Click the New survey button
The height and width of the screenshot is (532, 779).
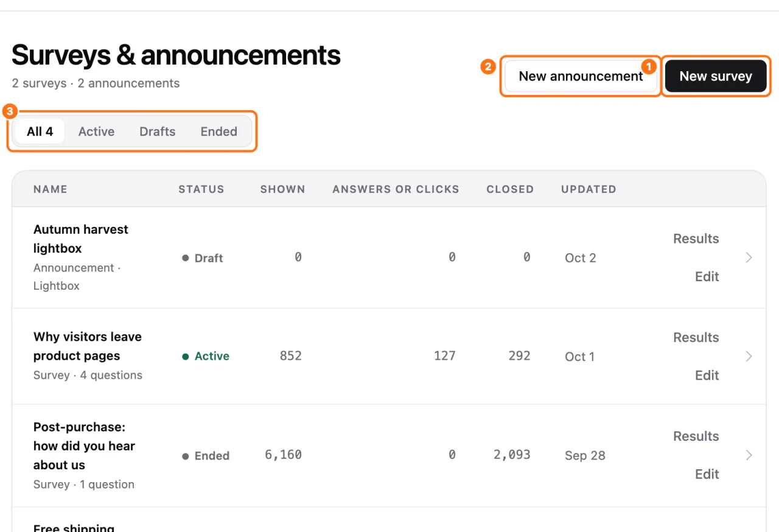[x=716, y=76]
